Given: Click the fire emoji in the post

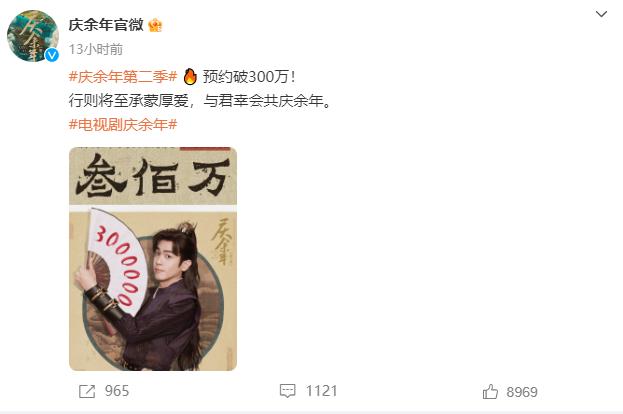Looking at the screenshot, I should 190,77.
